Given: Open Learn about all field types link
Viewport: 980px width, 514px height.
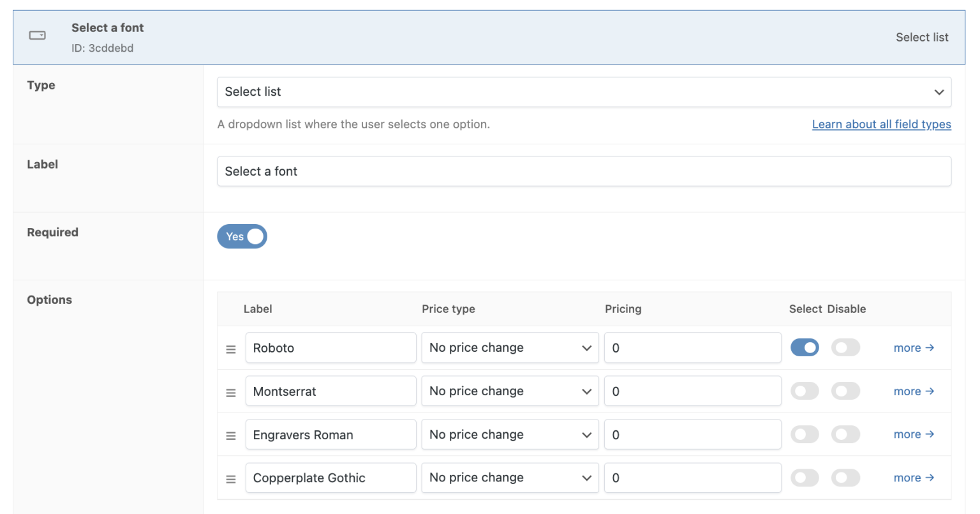Looking at the screenshot, I should pyautogui.click(x=881, y=125).
